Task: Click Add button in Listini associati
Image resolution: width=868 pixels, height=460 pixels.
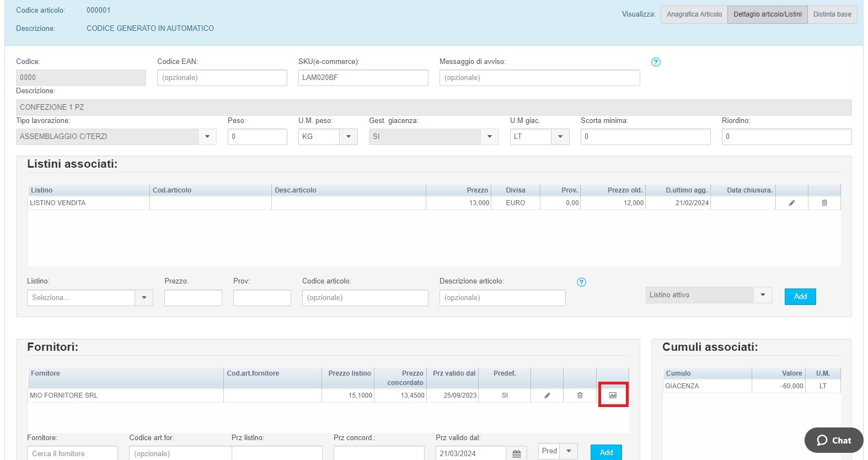Action: click(x=800, y=297)
